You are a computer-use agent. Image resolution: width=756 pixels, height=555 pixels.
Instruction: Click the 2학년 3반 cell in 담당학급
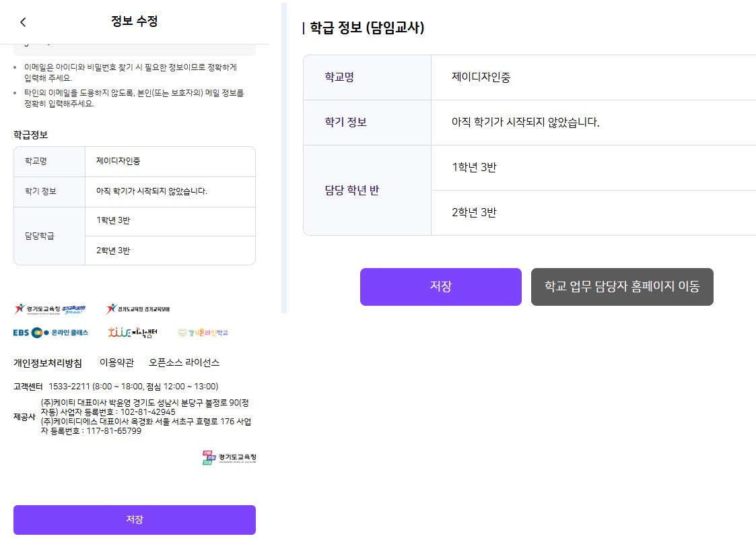click(x=170, y=251)
